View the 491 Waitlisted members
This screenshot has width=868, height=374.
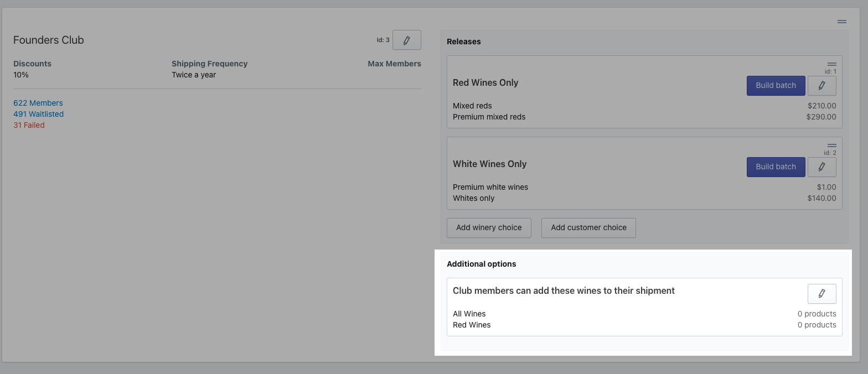pos(39,114)
